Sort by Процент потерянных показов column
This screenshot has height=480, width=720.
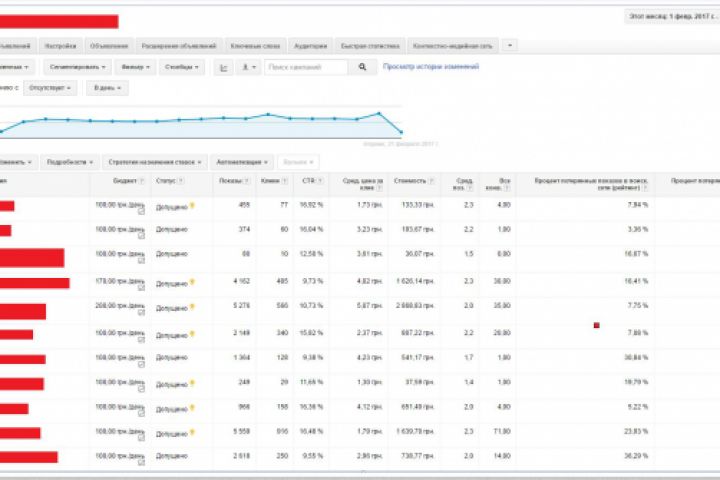[591, 184]
